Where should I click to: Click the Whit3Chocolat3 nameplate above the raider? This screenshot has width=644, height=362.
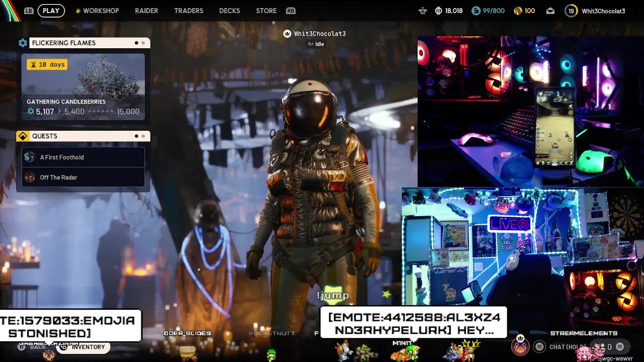tap(319, 34)
